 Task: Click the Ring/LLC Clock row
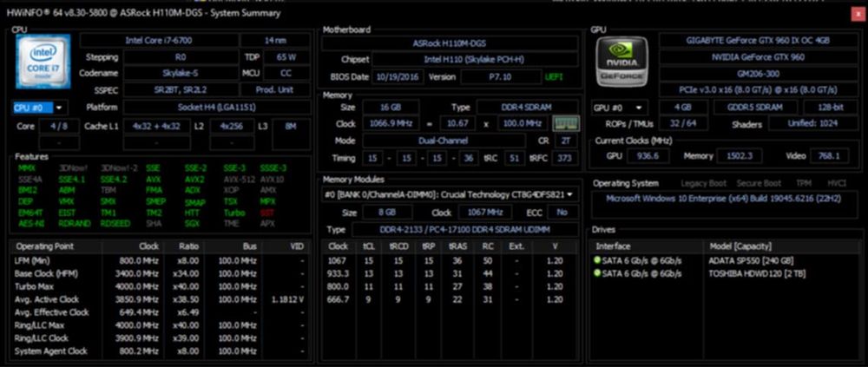161,338
